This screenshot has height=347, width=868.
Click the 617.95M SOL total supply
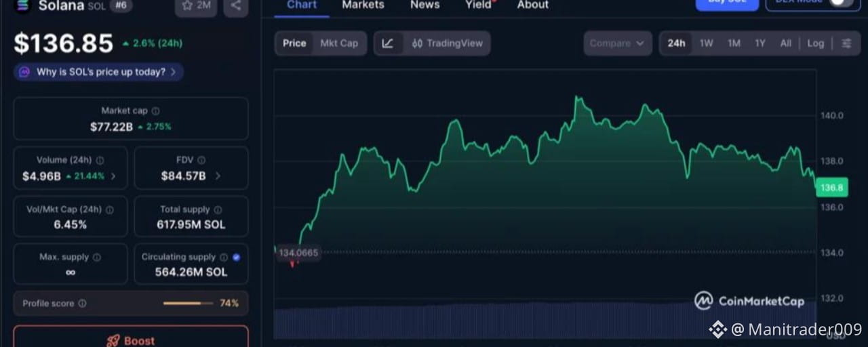191,224
